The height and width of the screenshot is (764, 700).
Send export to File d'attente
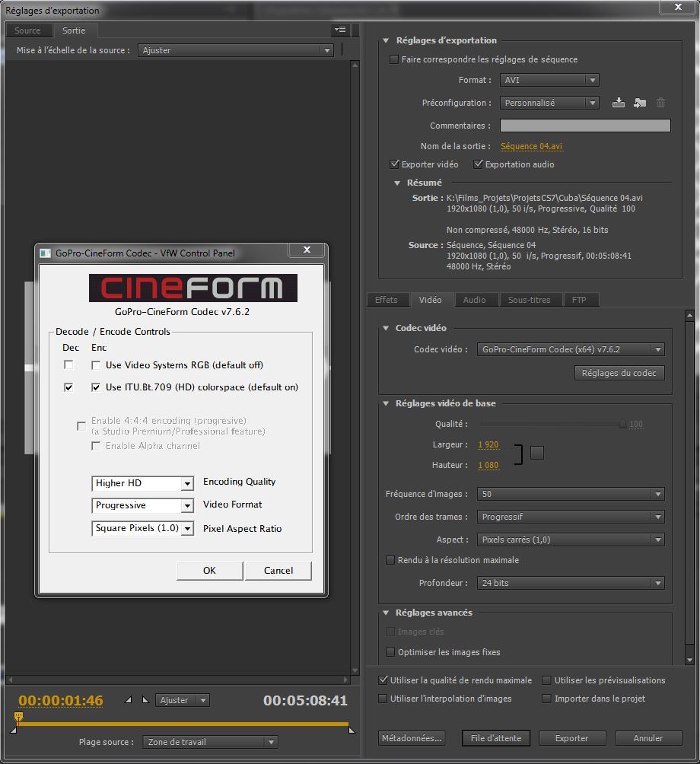click(496, 737)
